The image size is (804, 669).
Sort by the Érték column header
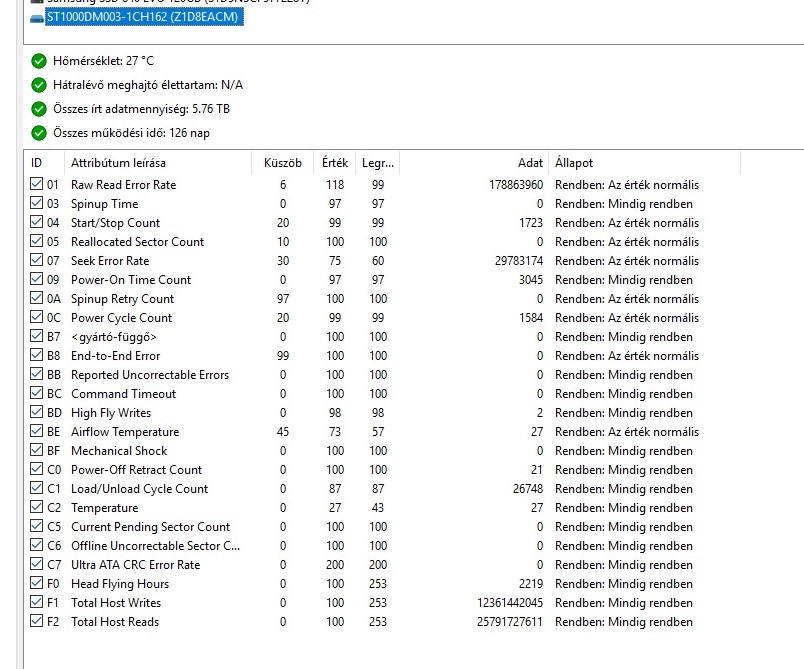(x=335, y=163)
